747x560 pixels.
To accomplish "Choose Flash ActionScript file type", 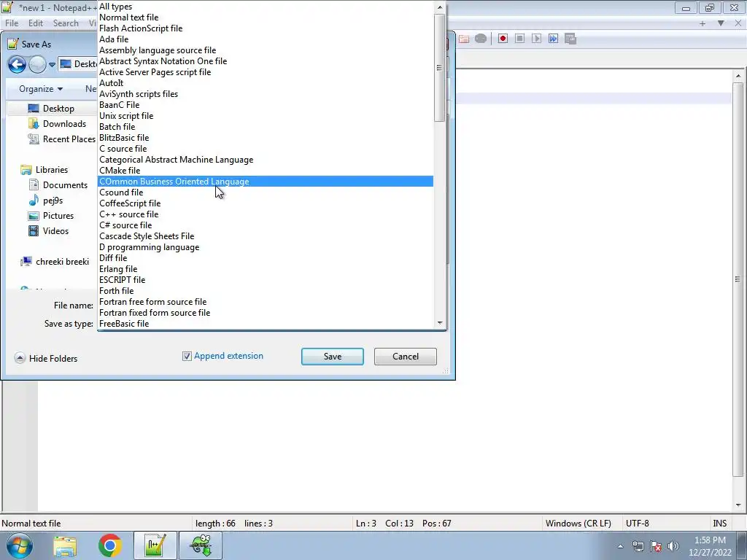I will coord(266,28).
